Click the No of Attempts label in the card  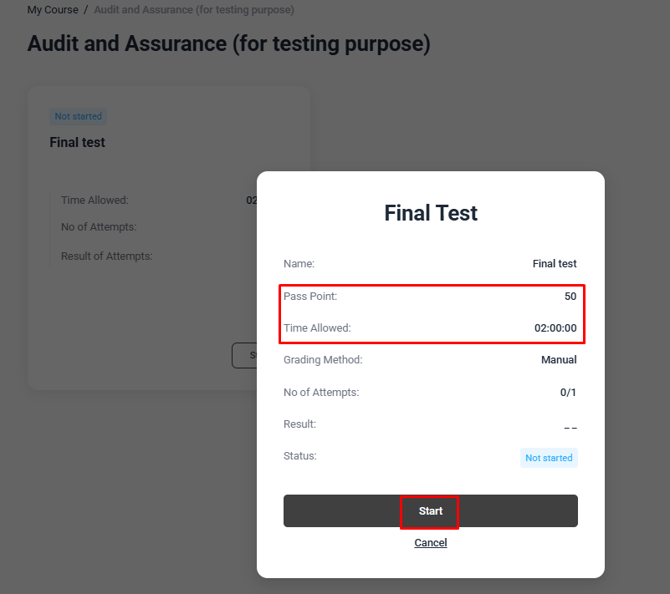[98, 227]
